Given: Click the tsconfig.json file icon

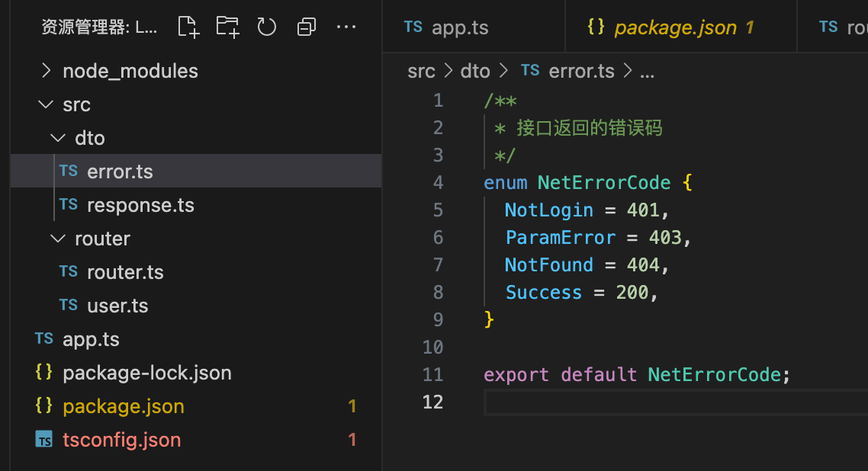Looking at the screenshot, I should click(x=44, y=439).
